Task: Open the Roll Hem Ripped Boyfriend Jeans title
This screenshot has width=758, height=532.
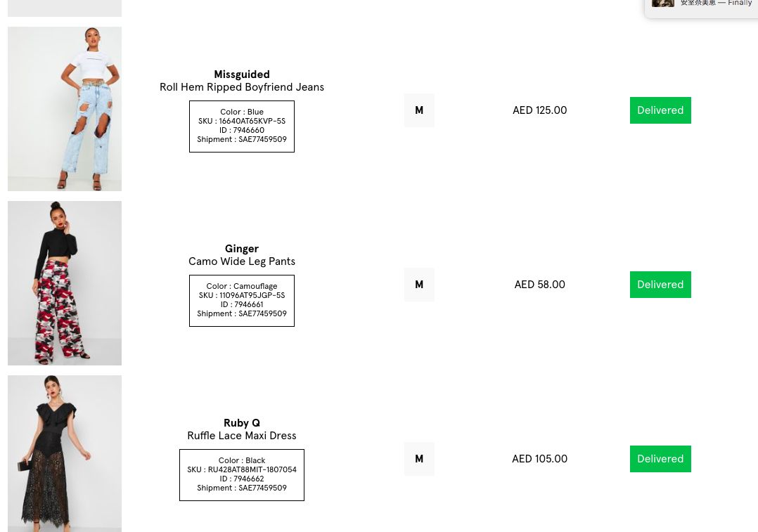Action: [242, 87]
